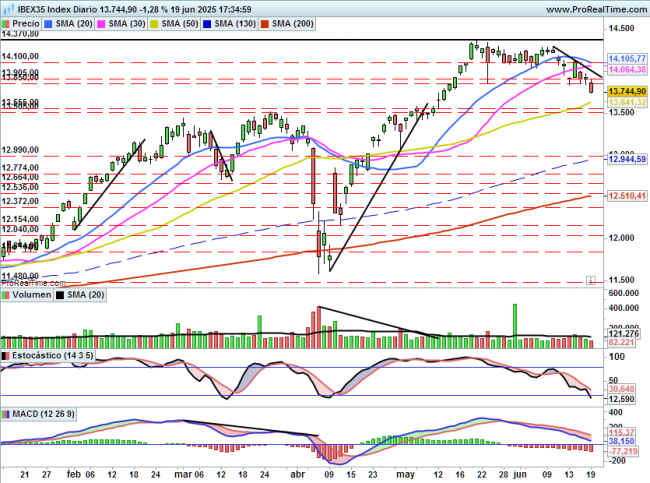Viewport: 650px width, 483px height.
Task: Click the volume value tag 82.221
Action: tap(621, 342)
